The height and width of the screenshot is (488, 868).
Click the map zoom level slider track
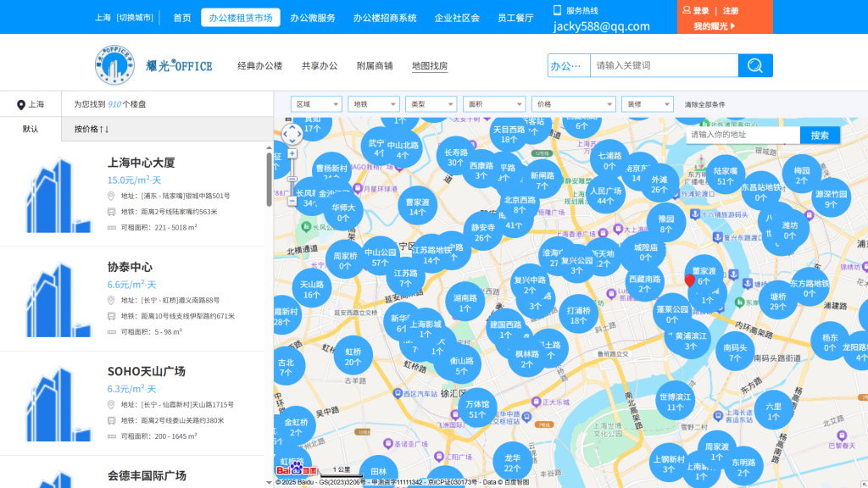292,178
